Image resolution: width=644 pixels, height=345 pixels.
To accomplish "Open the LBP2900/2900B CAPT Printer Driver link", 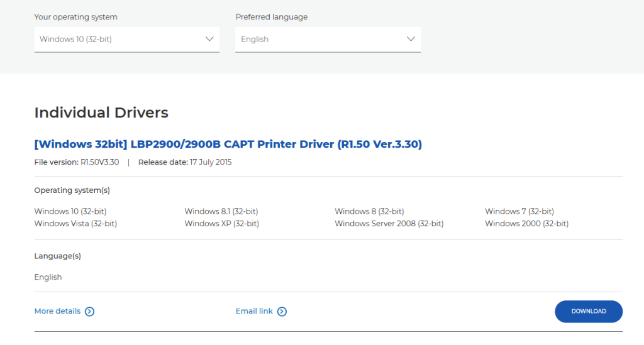I will 228,144.
